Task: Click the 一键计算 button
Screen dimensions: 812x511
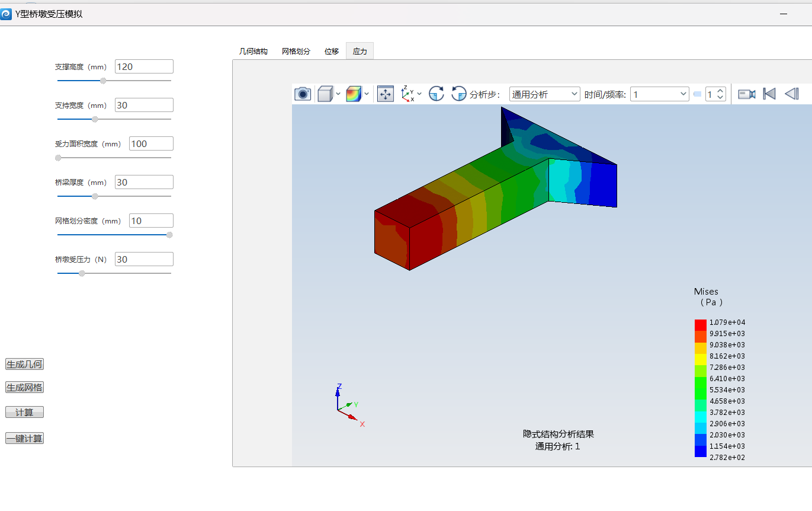Action: click(x=24, y=439)
